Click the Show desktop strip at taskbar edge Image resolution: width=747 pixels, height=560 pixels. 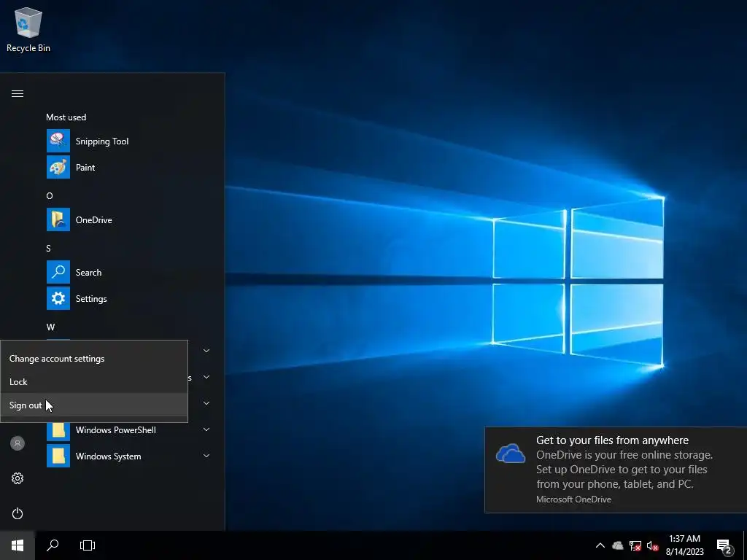point(745,545)
